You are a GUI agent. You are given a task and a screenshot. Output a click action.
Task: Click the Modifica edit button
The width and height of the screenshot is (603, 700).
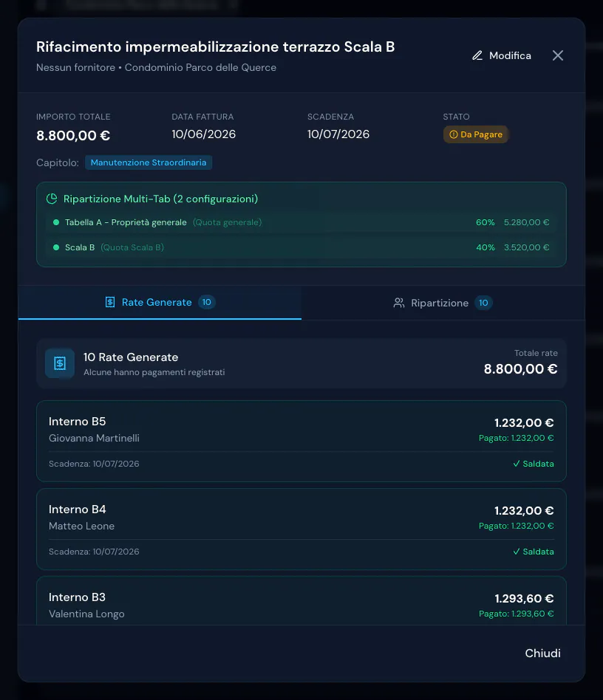pos(502,55)
